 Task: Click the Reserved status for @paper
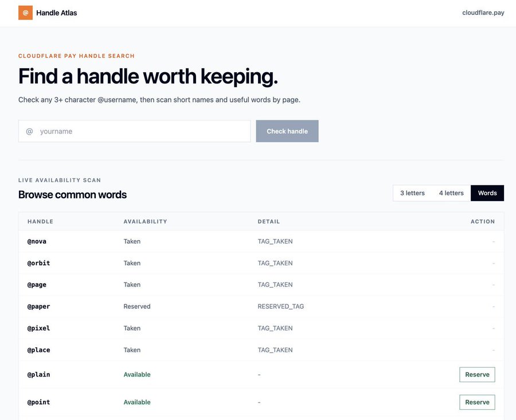point(137,307)
